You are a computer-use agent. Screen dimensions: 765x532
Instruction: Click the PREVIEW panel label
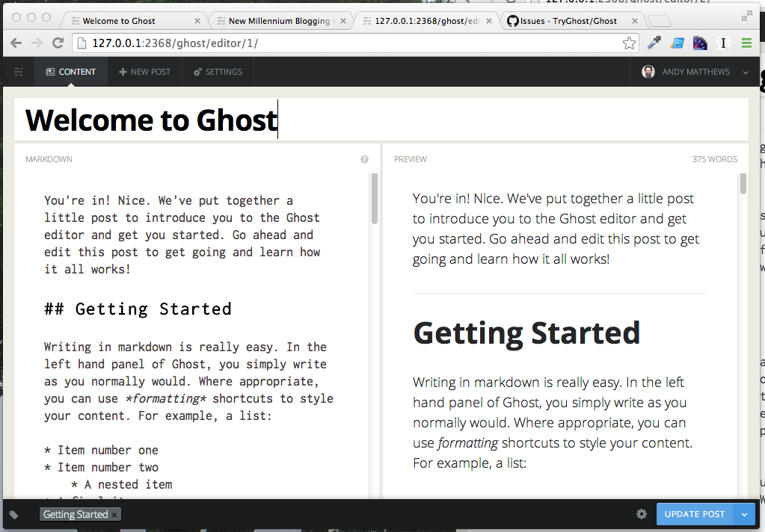411,159
